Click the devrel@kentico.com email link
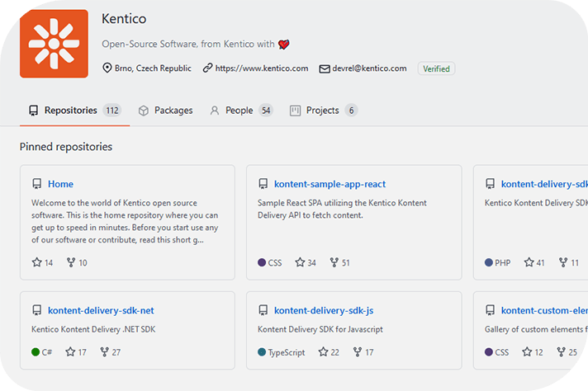Viewport: 588px width, 391px height. (x=369, y=68)
